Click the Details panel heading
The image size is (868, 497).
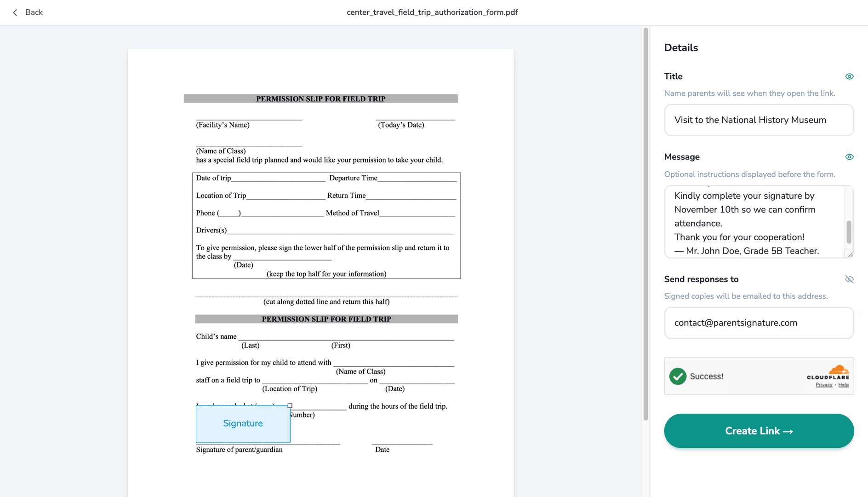coord(681,48)
